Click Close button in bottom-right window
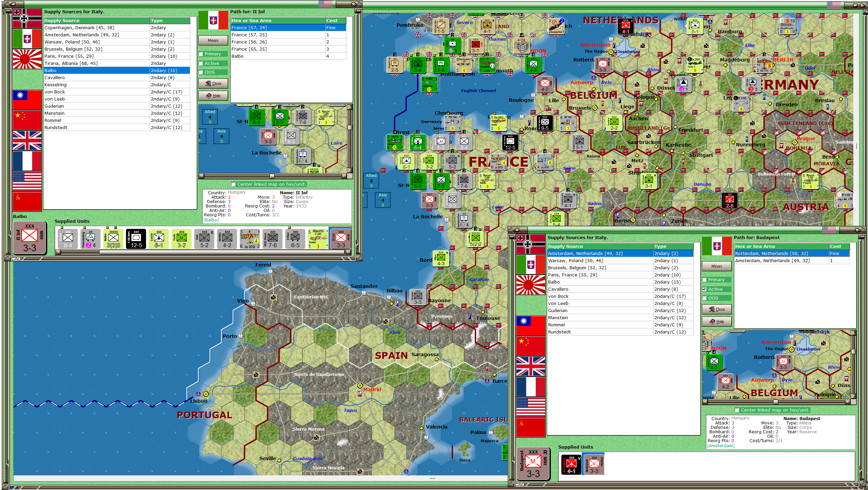The width and height of the screenshot is (868, 490). (717, 309)
